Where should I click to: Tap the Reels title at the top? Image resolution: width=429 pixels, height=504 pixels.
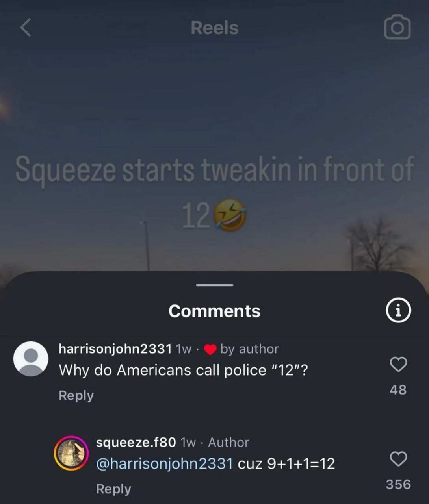[215, 28]
